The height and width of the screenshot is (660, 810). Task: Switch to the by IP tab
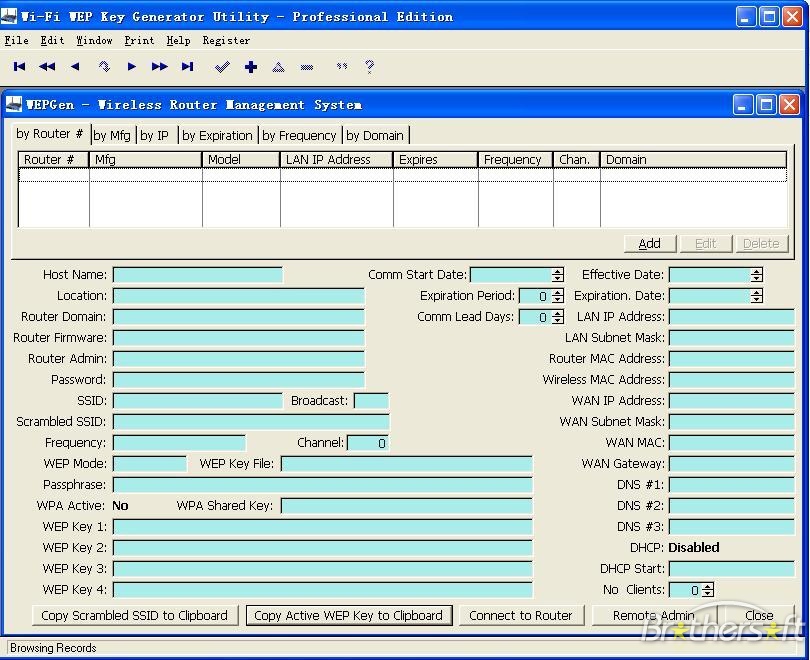[x=155, y=135]
